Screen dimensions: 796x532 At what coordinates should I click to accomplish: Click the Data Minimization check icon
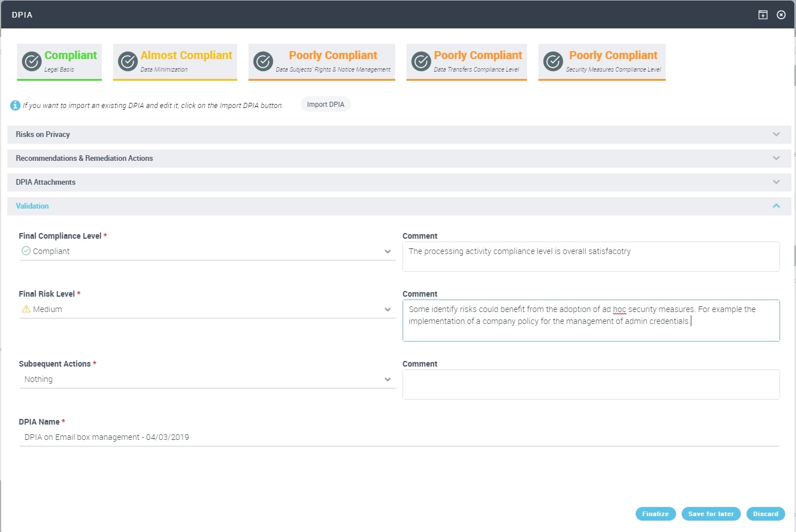(128, 61)
